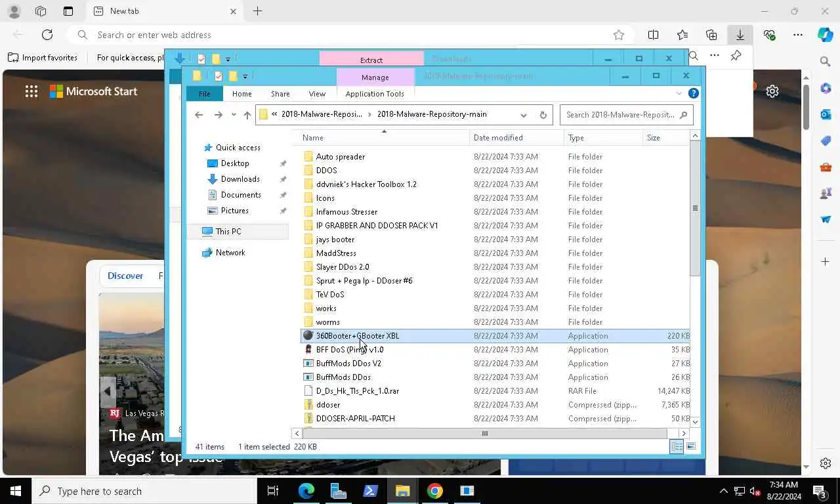The width and height of the screenshot is (840, 504).
Task: Open the Share ribbon tab
Action: [280, 94]
